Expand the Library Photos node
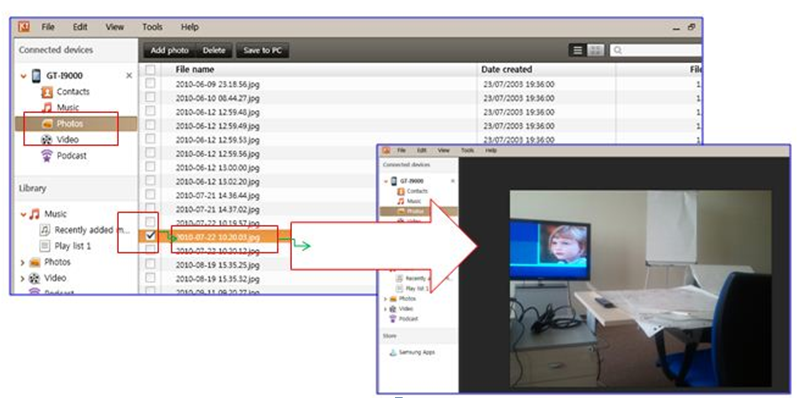The width and height of the screenshot is (798, 398). (22, 263)
